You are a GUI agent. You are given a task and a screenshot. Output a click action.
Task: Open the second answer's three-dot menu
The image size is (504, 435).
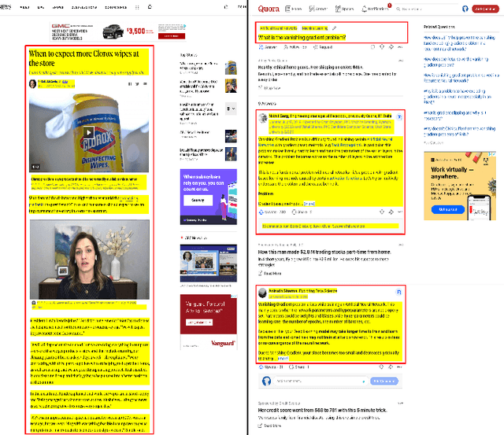(399, 367)
